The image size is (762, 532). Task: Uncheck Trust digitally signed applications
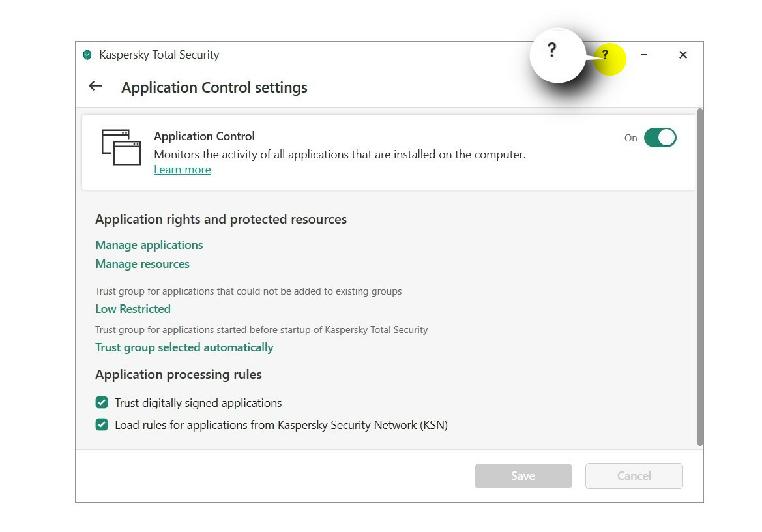[x=102, y=402]
